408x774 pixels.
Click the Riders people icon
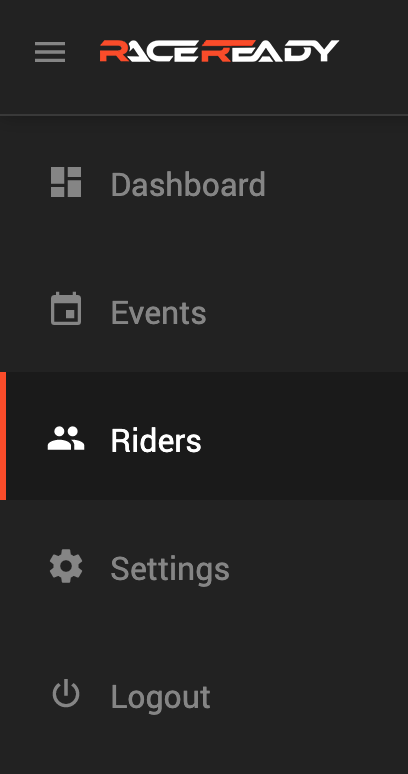pos(66,438)
